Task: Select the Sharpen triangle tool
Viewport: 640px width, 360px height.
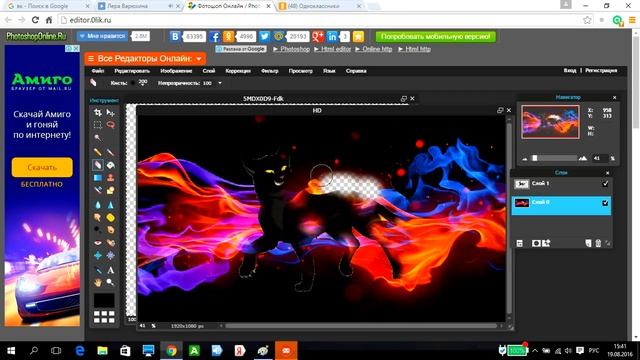Action: pyautogui.click(x=110, y=205)
